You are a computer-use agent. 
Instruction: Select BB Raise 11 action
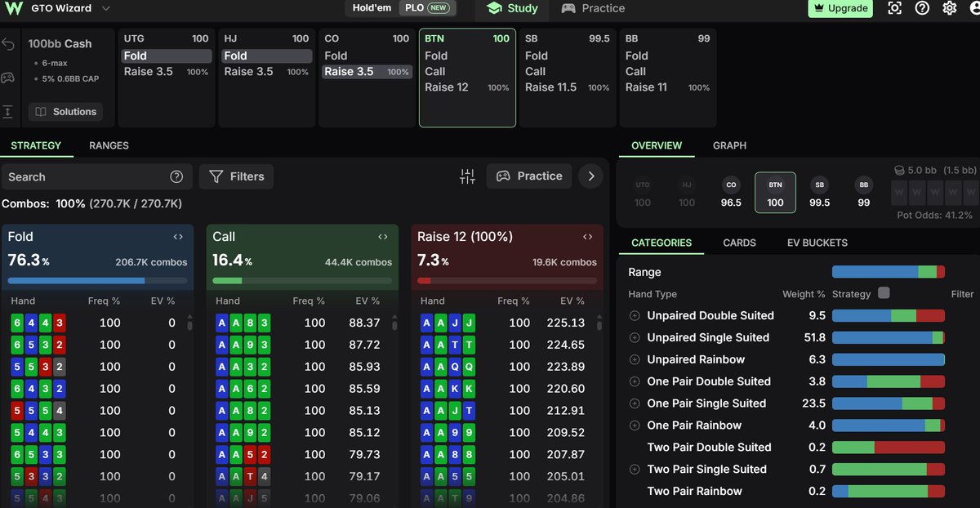click(x=667, y=87)
